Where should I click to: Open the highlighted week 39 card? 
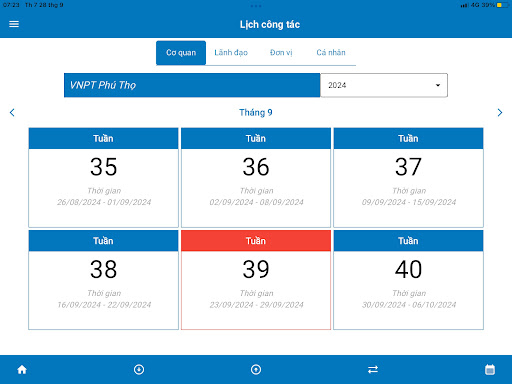pos(256,280)
